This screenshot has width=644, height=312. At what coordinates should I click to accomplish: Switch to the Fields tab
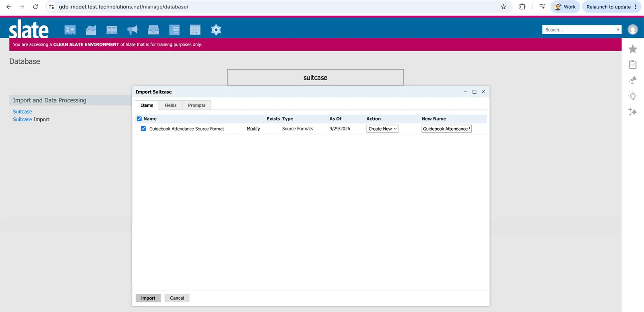tap(171, 105)
